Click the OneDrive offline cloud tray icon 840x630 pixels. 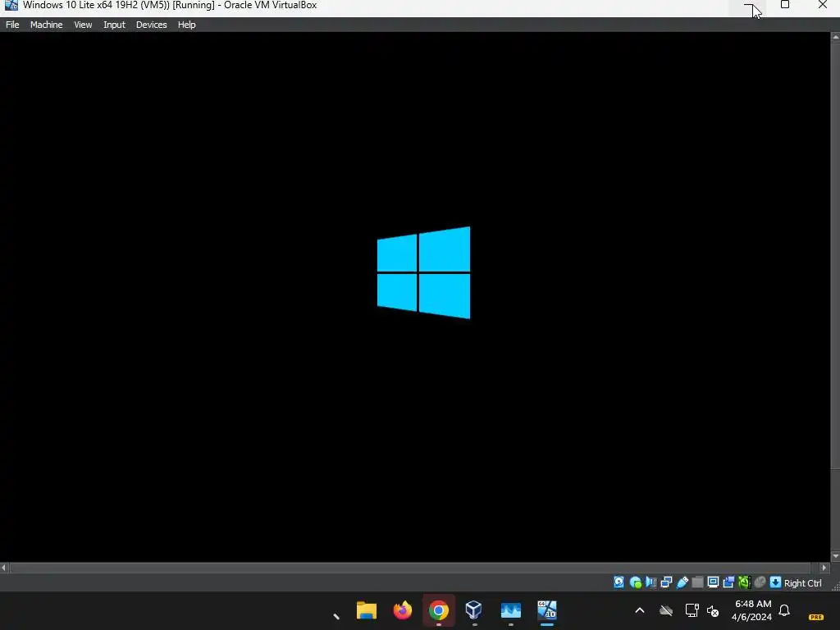(x=666, y=610)
